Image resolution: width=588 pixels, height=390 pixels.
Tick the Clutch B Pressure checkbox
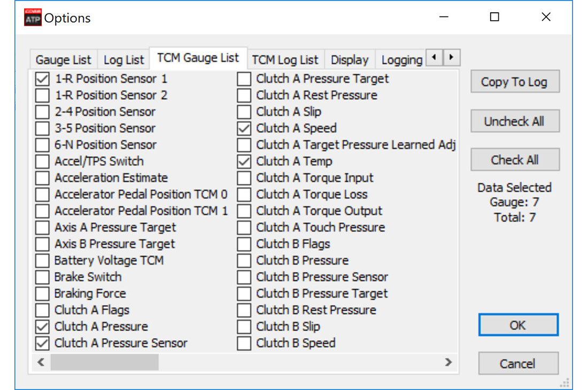click(244, 260)
